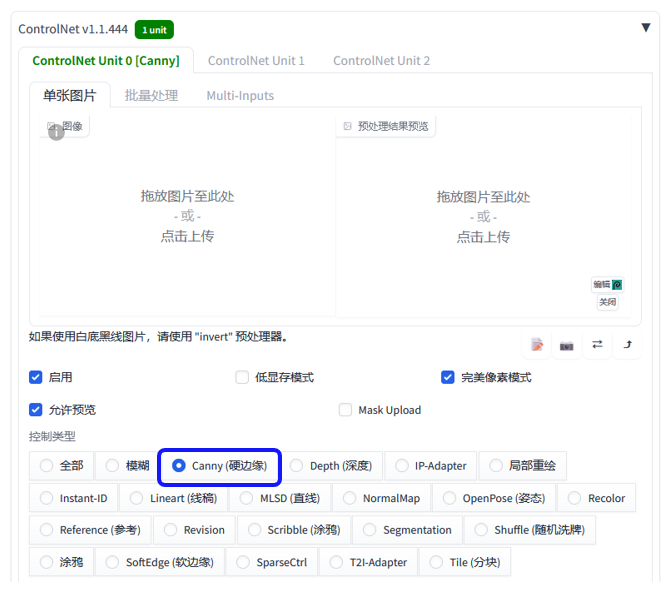Select 局部重绘 control type
The image size is (669, 611).
pyautogui.click(x=523, y=466)
